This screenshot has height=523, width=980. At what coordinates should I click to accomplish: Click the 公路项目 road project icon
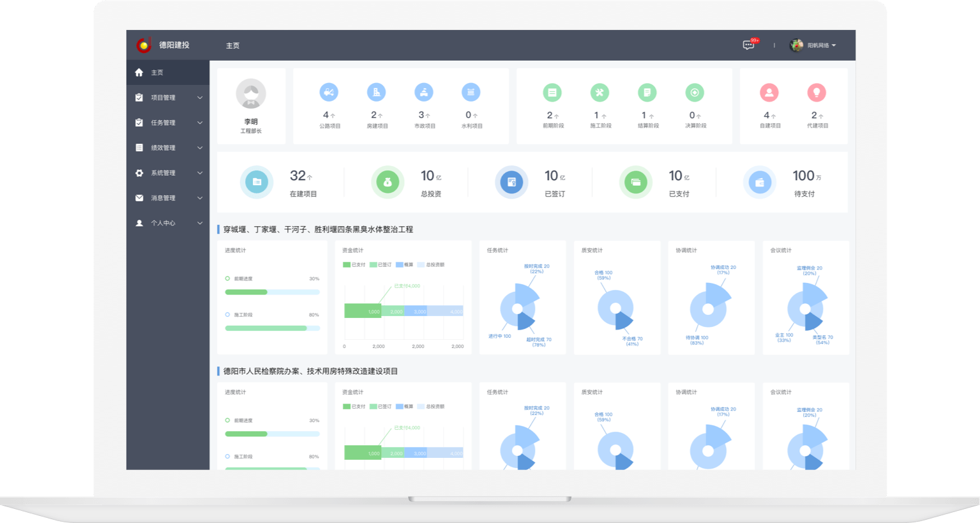point(329,93)
